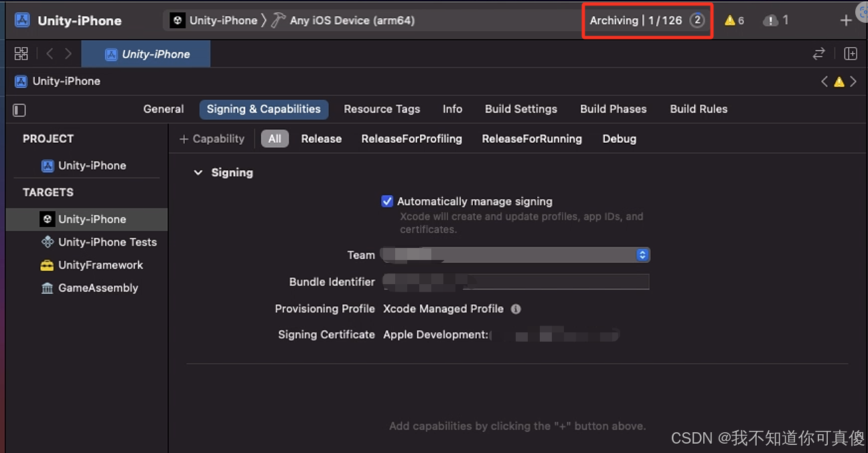This screenshot has height=453, width=868.
Task: Select the All configuration filter
Action: [x=275, y=139]
